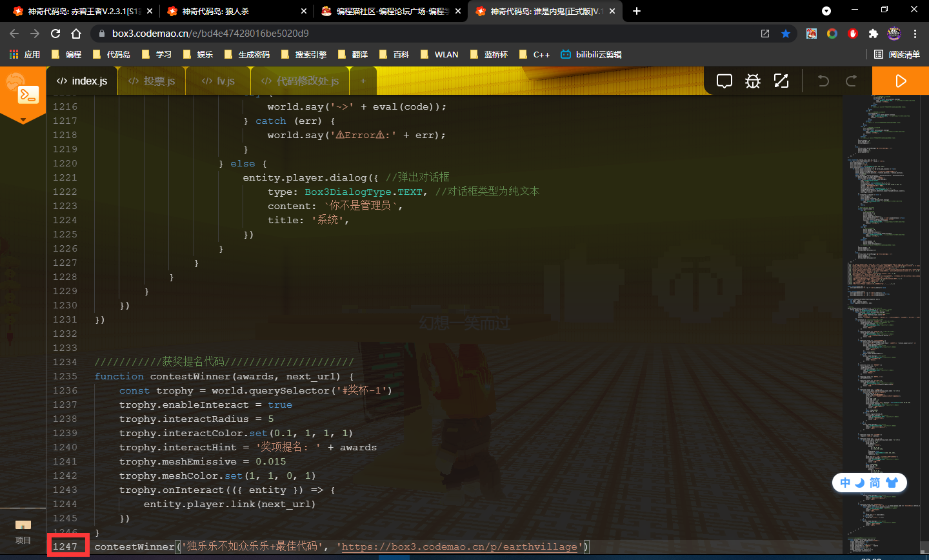Open the C++ bookmark folder

point(535,55)
